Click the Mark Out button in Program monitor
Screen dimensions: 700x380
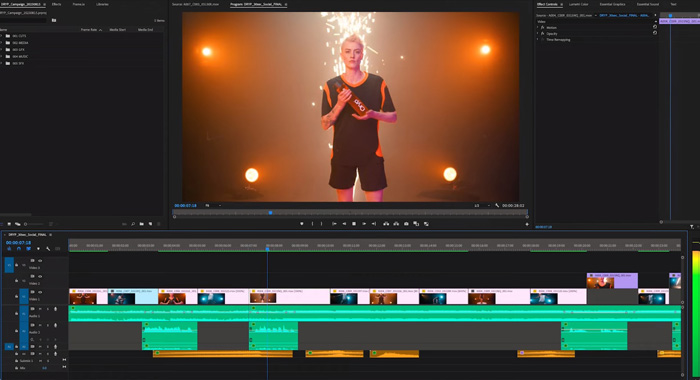[x=321, y=224]
